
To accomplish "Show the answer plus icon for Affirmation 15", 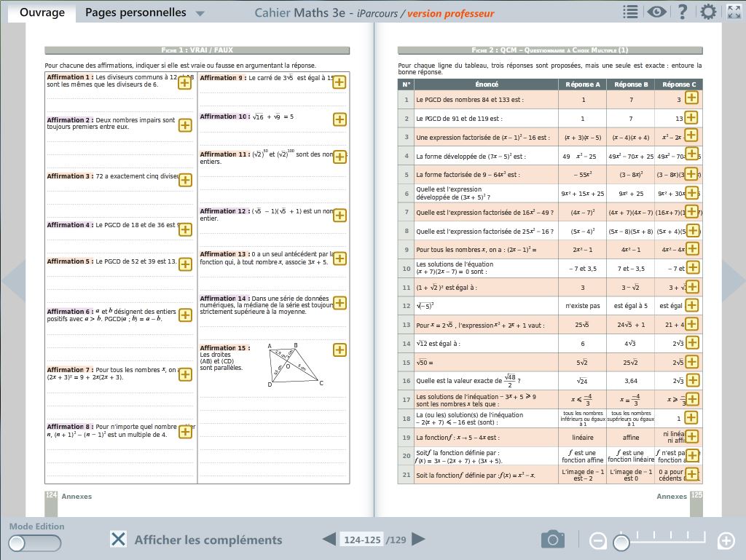I will (x=339, y=350).
